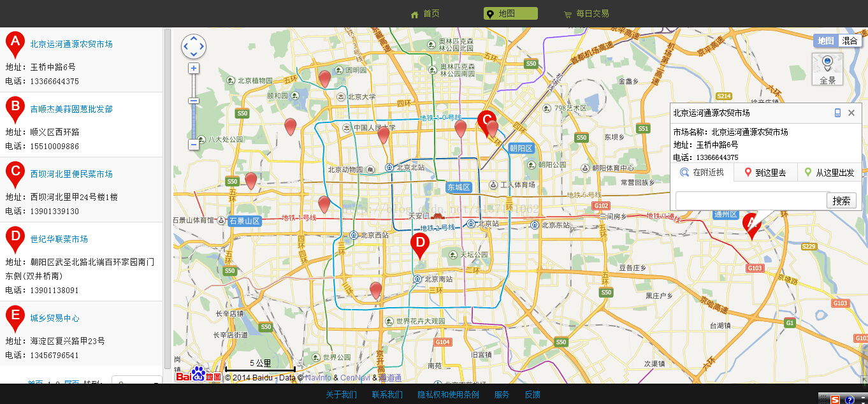This screenshot has height=404, width=868.
Task: Click 石景山区 district label on map
Action: click(245, 221)
